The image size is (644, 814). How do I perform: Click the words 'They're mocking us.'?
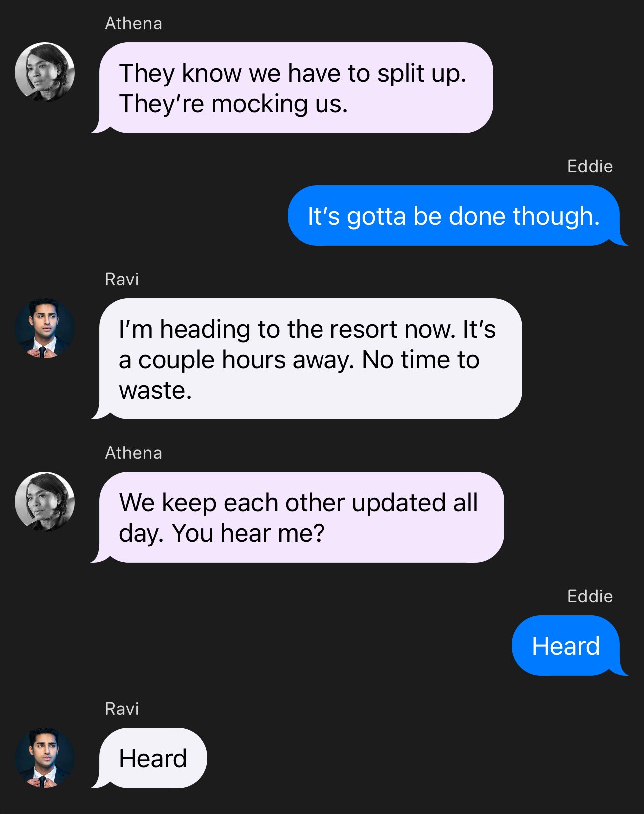pos(233,104)
